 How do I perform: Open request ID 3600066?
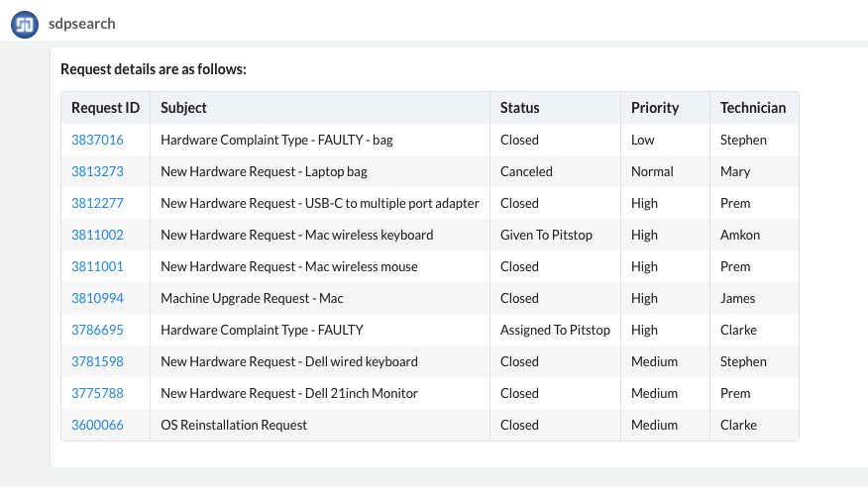pos(97,425)
